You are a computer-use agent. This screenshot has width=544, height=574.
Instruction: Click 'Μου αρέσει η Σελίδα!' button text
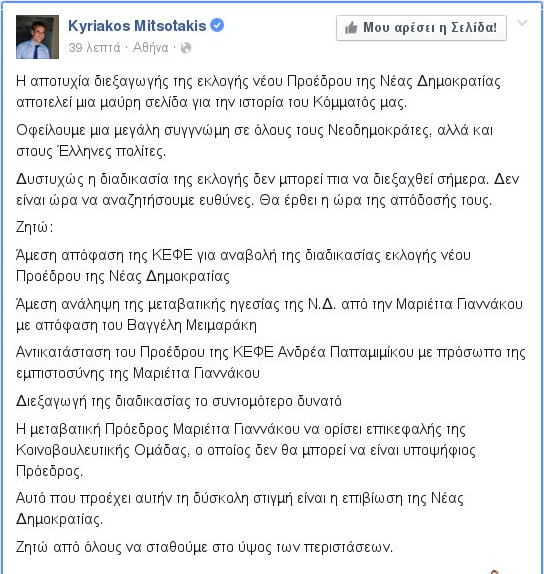430,28
